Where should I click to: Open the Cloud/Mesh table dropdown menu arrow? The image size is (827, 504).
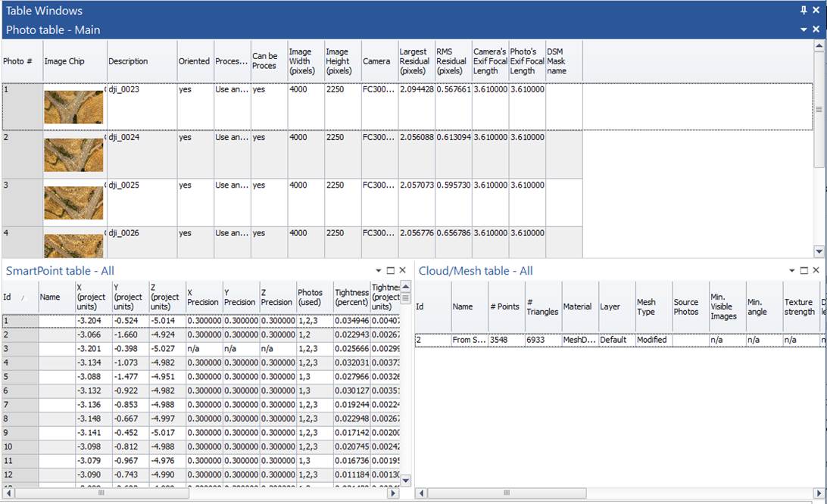[x=792, y=270]
